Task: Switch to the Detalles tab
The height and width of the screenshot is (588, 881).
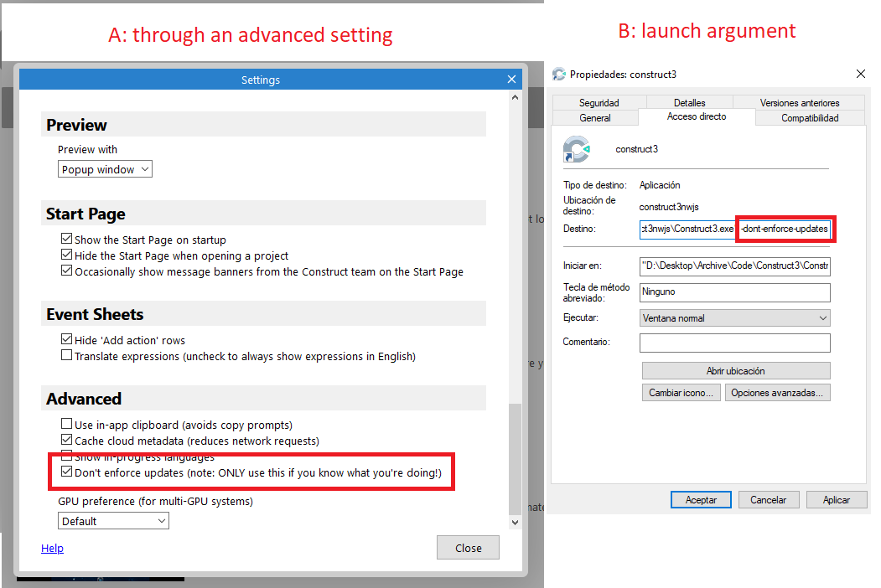Action: click(689, 102)
